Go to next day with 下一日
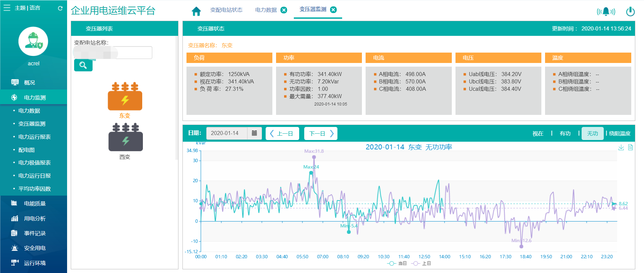Viewport: 644px width, 273px height. tap(321, 133)
